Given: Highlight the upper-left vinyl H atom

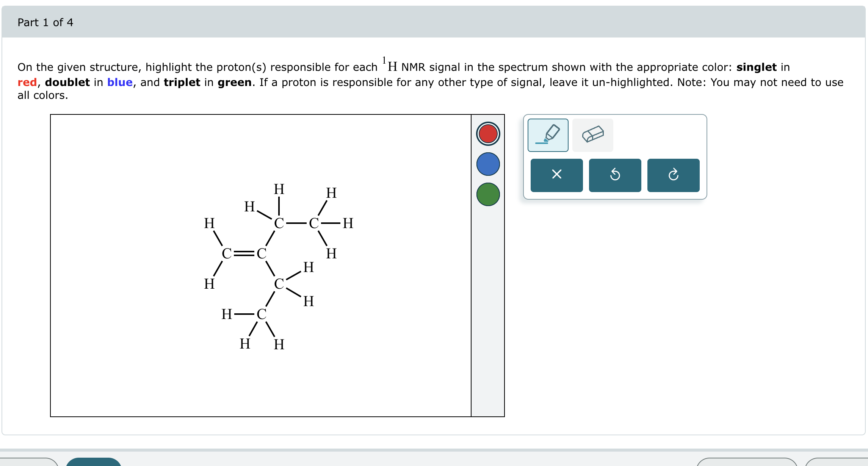Looking at the screenshot, I should pos(208,224).
